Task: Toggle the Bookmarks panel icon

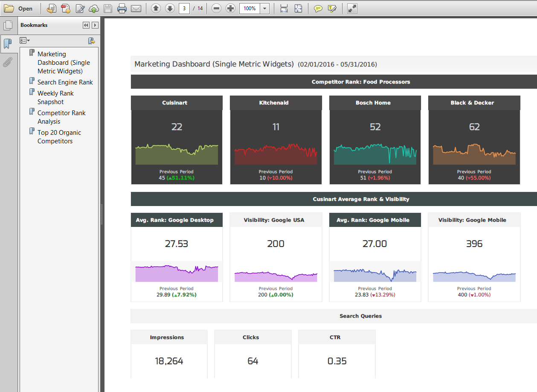Action: (x=8, y=44)
